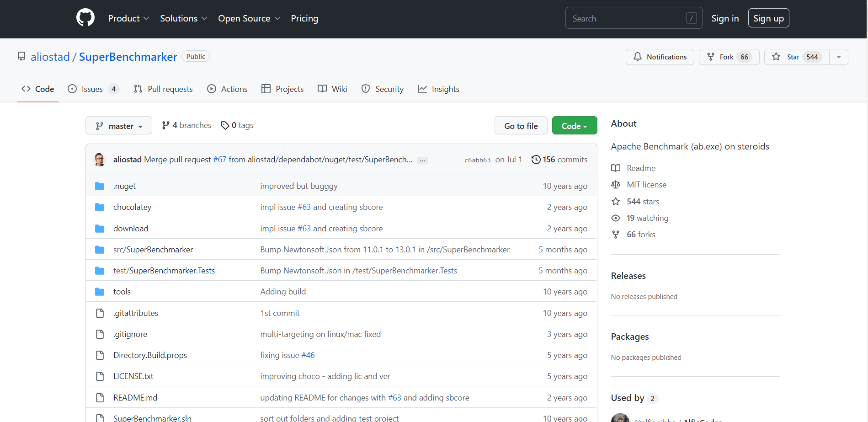This screenshot has height=422, width=868.
Task: Open the GitHub home logo
Action: click(x=85, y=18)
